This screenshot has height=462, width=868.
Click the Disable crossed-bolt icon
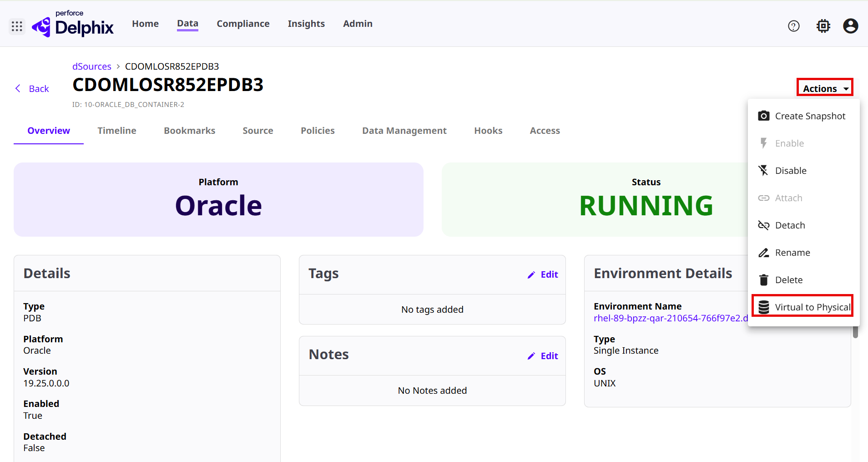[763, 171]
